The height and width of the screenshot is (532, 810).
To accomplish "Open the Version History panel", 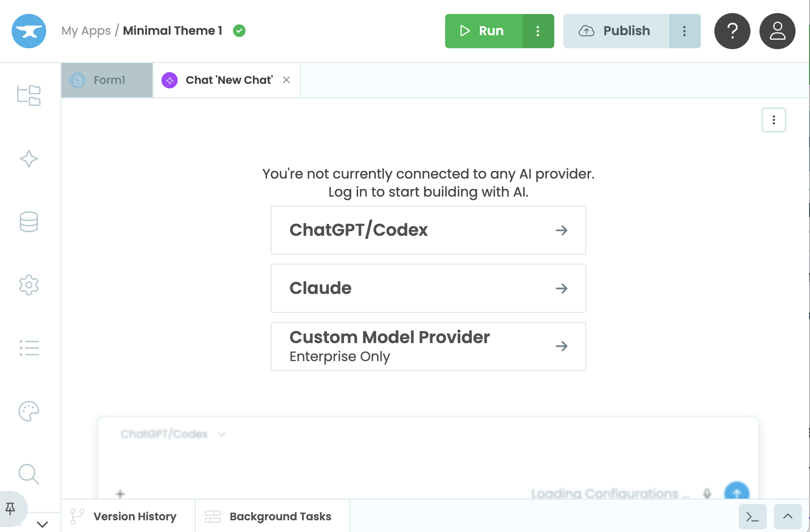I will 128,516.
